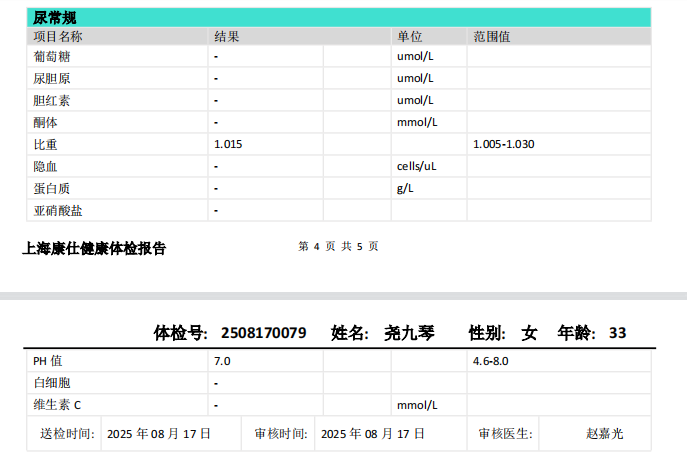687x475 pixels.
Task: Click the reviewing doctor name 赵嘉光
Action: click(604, 434)
